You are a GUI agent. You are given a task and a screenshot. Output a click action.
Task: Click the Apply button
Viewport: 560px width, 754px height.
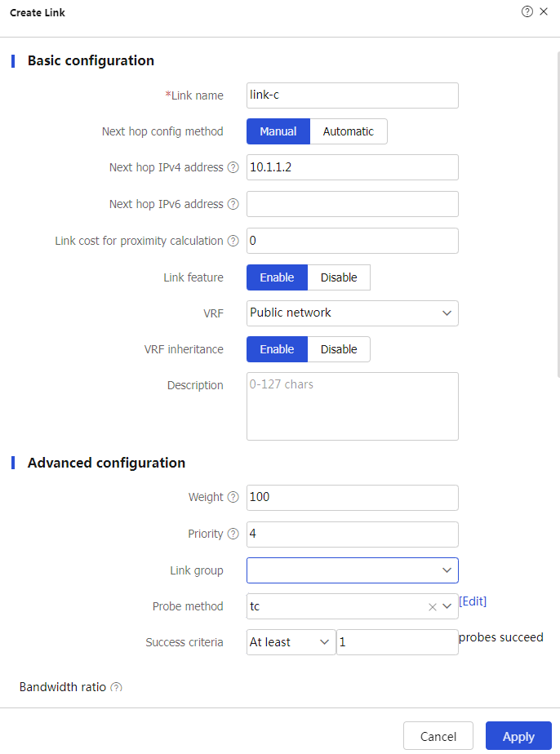point(518,736)
